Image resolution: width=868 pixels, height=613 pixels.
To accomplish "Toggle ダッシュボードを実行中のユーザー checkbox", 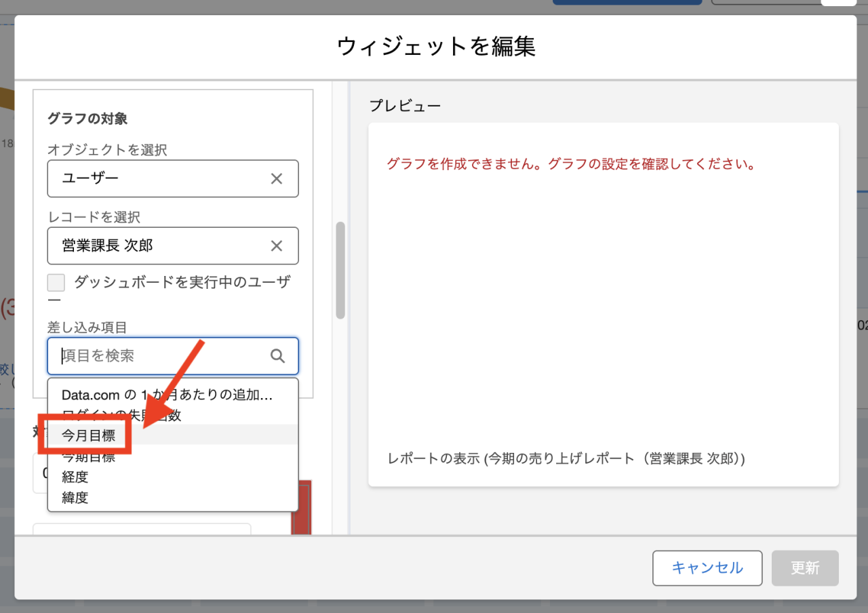I will [56, 283].
